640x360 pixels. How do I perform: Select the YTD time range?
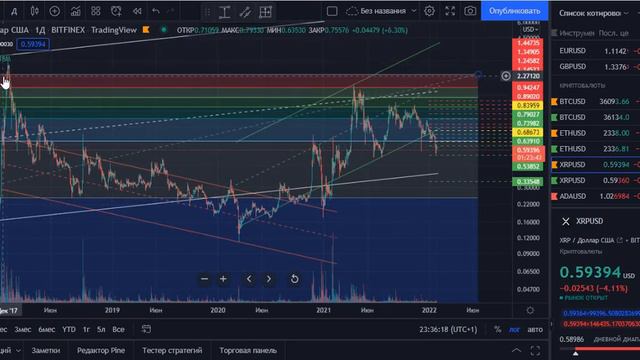tap(69, 329)
